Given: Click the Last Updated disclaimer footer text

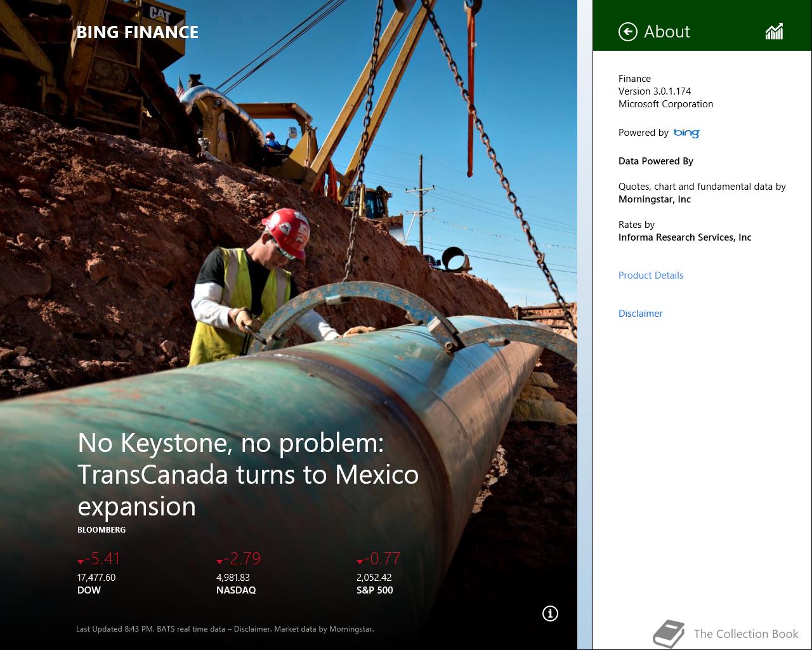Looking at the screenshot, I should click(225, 629).
